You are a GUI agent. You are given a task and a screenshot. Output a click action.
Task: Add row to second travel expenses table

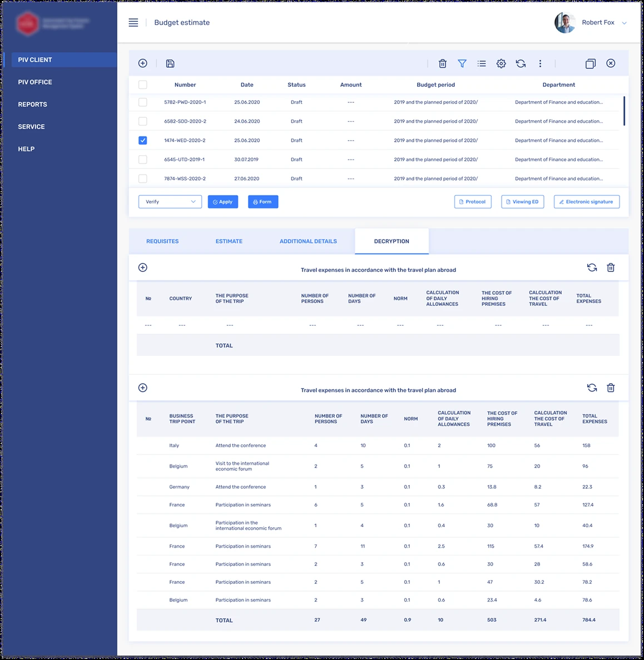143,388
